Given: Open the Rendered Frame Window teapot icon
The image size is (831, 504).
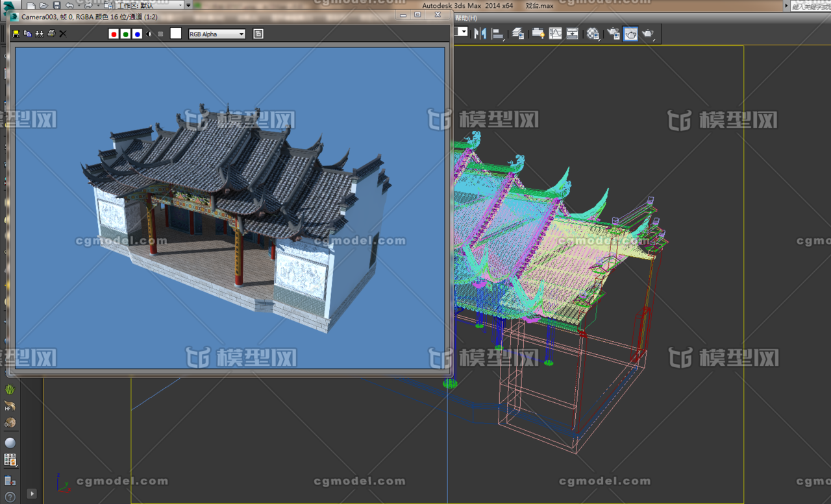Looking at the screenshot, I should pos(630,34).
